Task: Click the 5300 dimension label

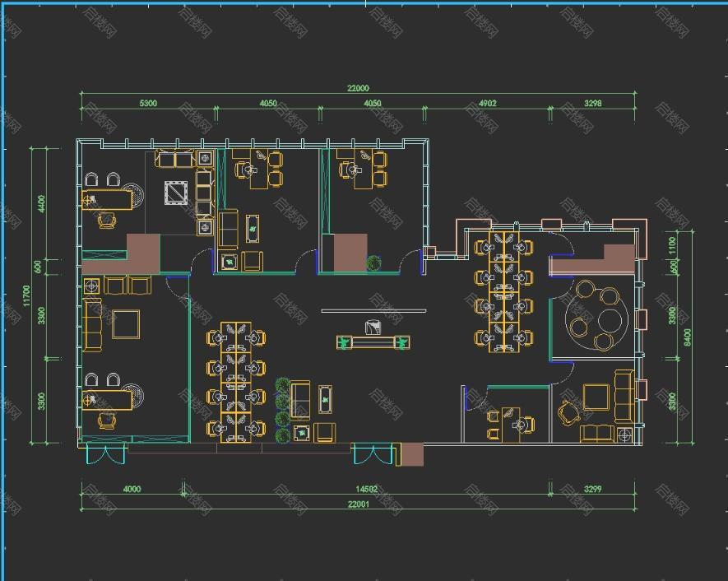Action: [148, 103]
